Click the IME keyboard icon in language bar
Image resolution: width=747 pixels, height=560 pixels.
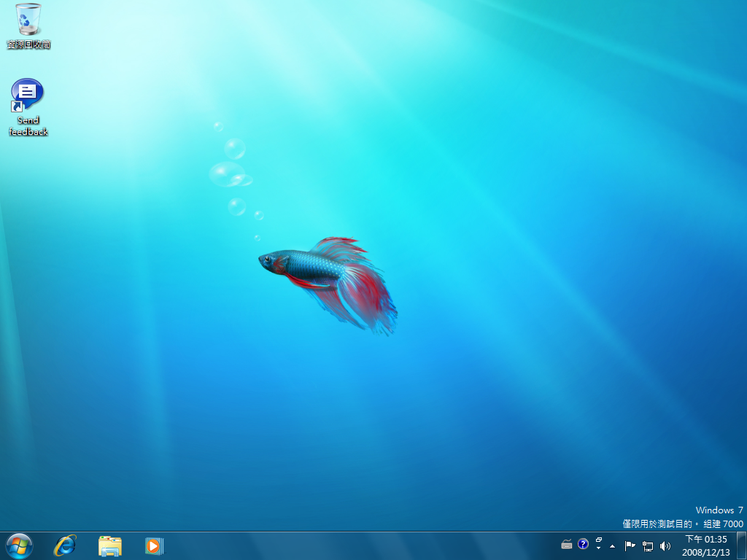567,544
